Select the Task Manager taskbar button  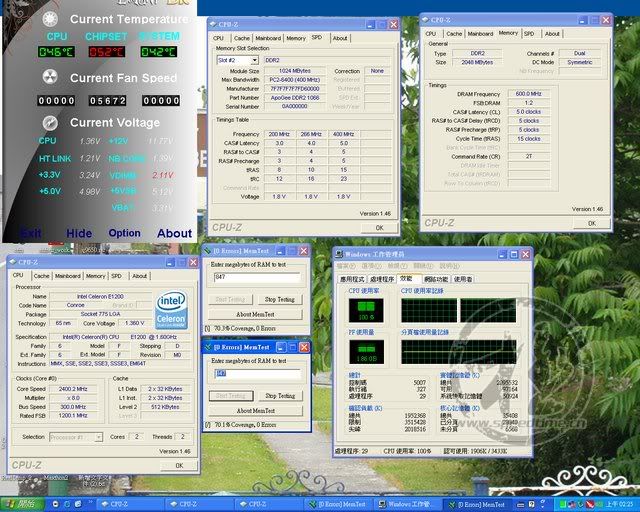pos(409,505)
